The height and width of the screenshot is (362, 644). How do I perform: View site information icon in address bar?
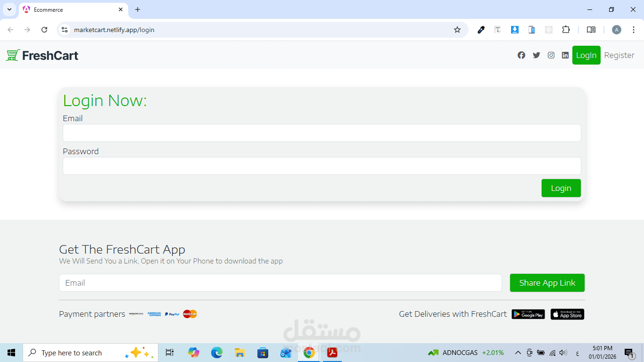pos(65,30)
